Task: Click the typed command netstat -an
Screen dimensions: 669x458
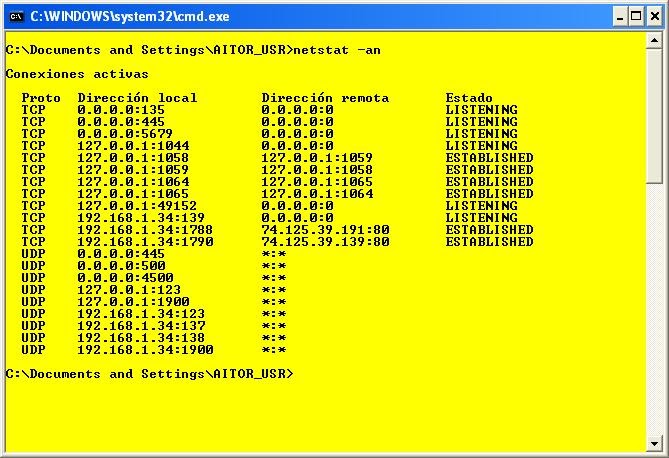Action: point(337,50)
